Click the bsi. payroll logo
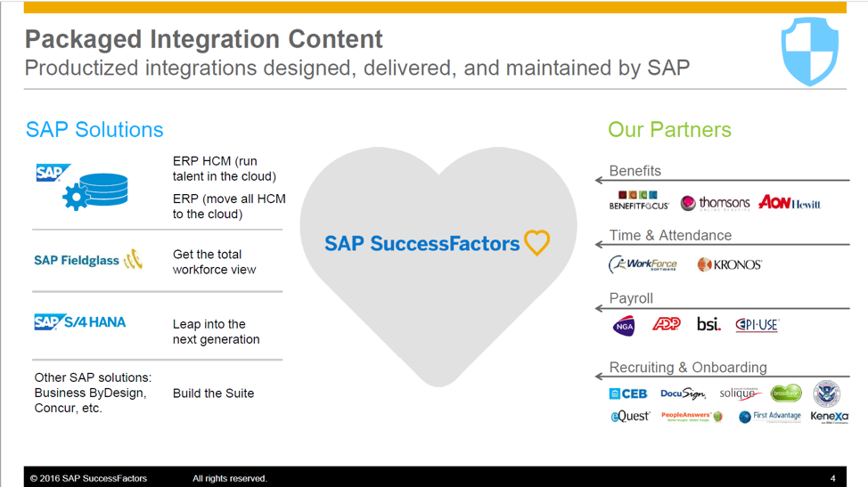The image size is (868, 487). pyautogui.click(x=708, y=324)
